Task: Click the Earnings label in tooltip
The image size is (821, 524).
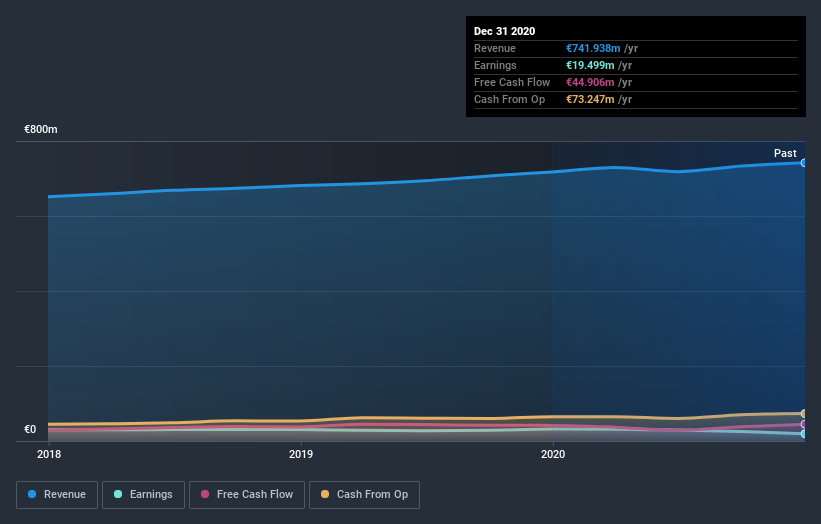Action: 495,65
